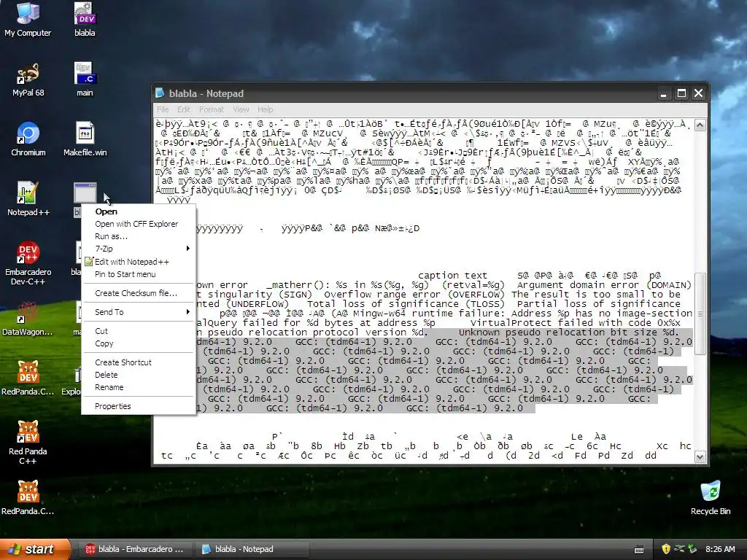Select the main .c file icon

tap(85, 79)
